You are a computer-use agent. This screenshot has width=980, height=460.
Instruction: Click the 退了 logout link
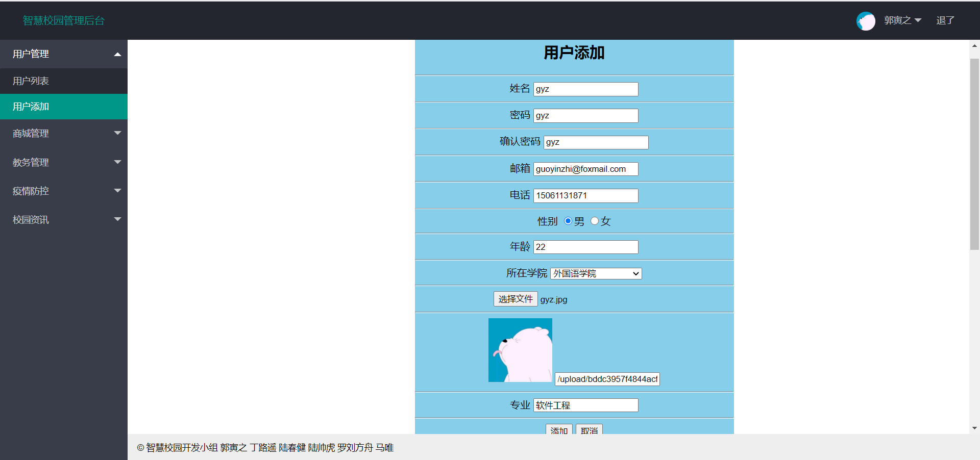[945, 20]
